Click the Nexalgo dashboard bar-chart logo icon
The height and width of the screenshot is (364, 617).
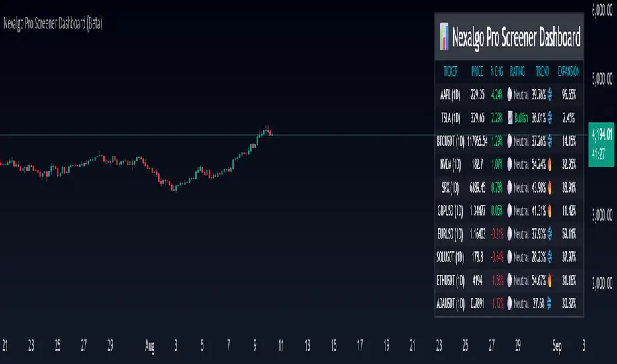pyautogui.click(x=444, y=36)
